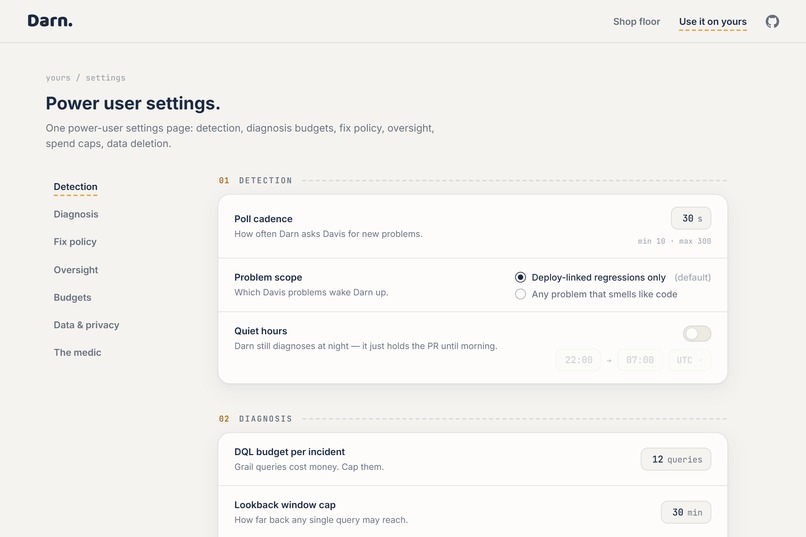
Task: Jump to Diagnosis in the sidebar
Action: pos(76,214)
